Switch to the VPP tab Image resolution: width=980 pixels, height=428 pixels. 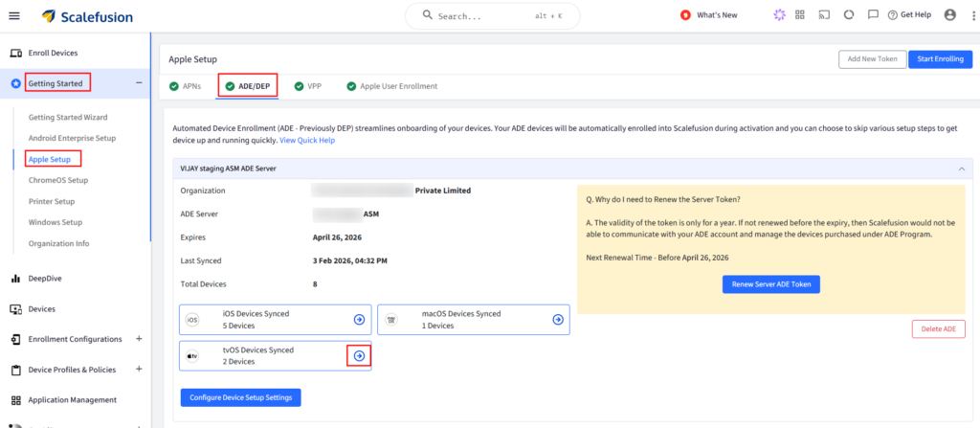tap(307, 86)
